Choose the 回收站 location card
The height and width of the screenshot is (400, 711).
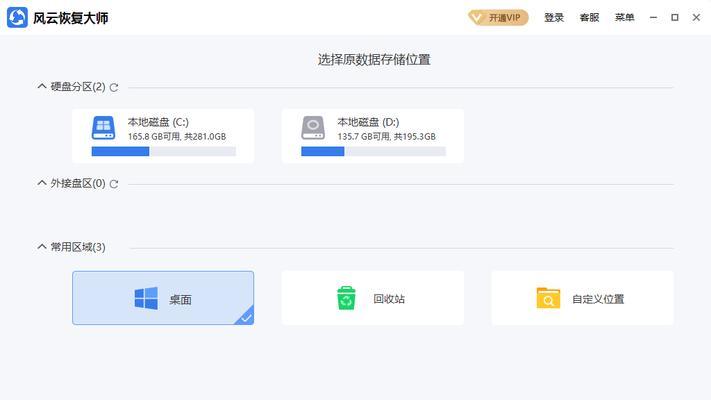click(373, 298)
